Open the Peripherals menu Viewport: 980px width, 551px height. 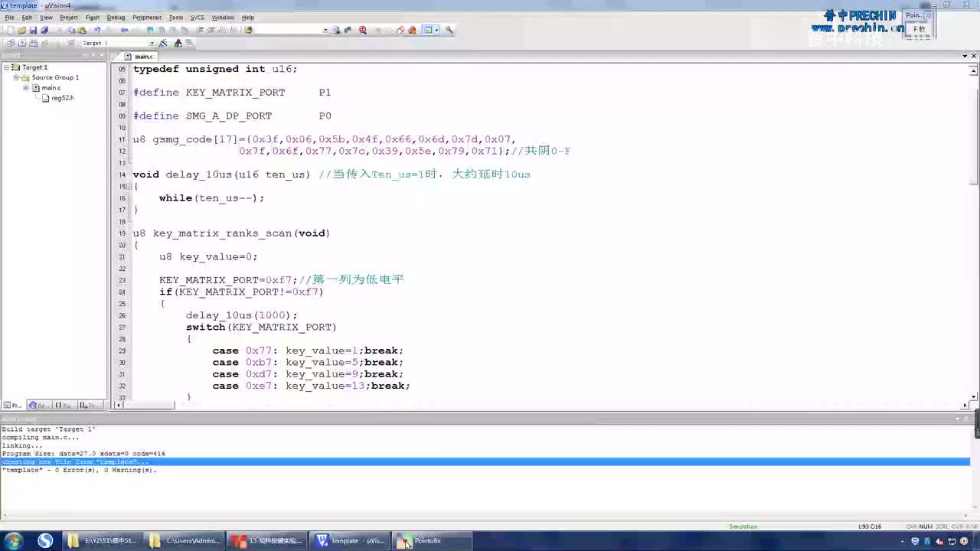(147, 17)
